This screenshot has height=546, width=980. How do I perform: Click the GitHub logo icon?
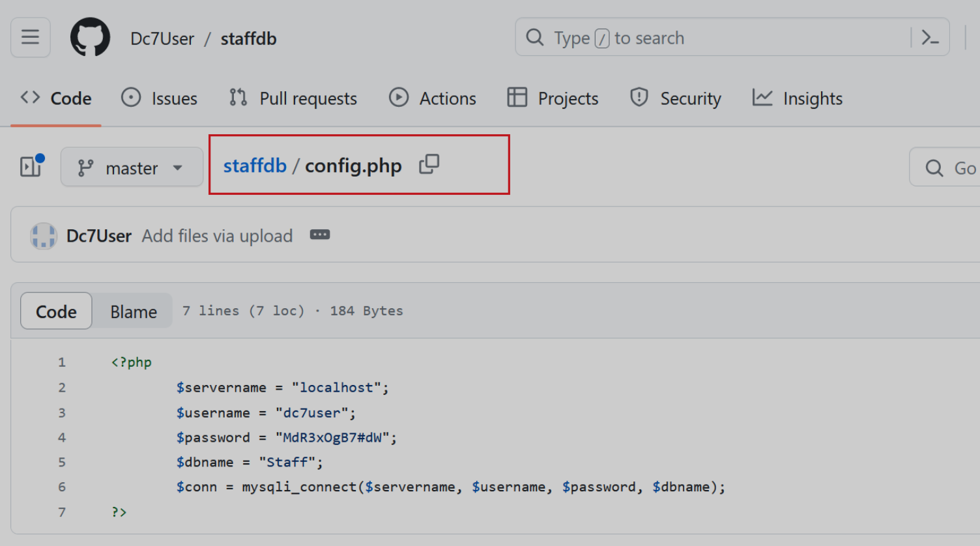[90, 38]
